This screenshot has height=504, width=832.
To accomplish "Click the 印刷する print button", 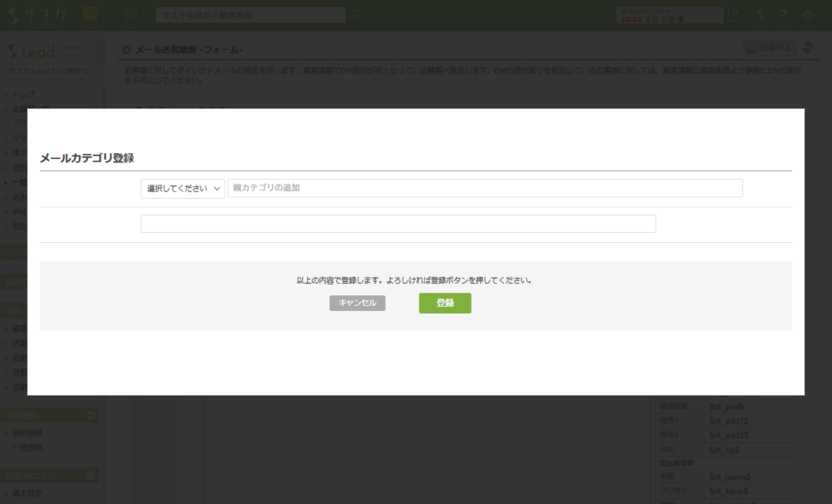I will [769, 48].
